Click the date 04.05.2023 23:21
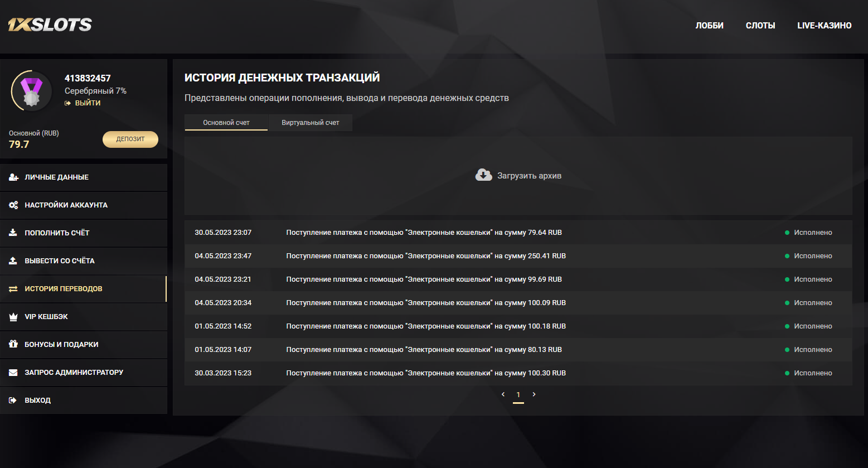868x468 pixels. pyautogui.click(x=223, y=279)
